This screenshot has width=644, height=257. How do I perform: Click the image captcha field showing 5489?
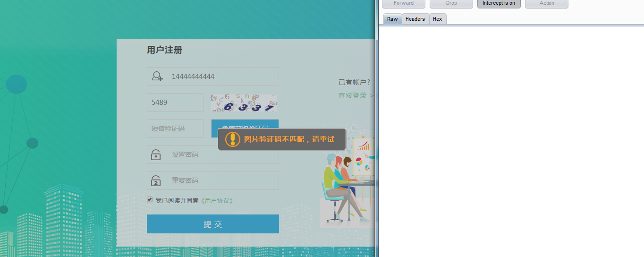click(x=175, y=103)
